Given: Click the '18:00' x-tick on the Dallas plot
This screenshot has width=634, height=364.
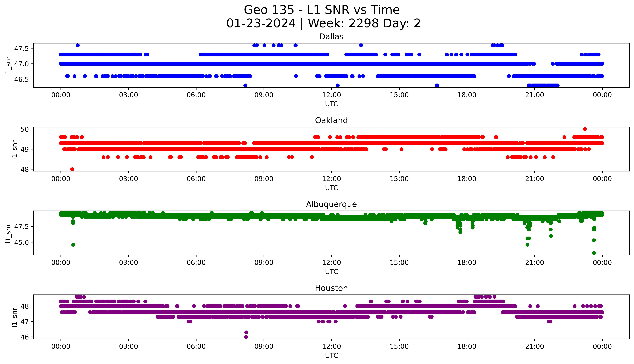Looking at the screenshot, I should [x=467, y=95].
